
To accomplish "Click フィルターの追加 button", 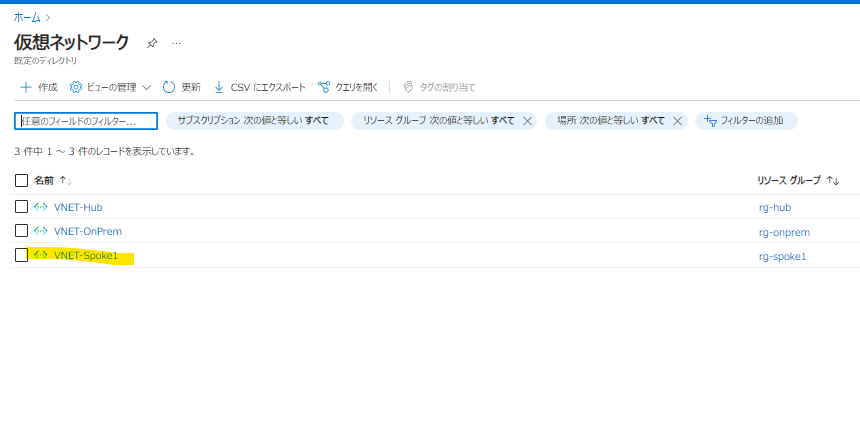I will pos(746,121).
